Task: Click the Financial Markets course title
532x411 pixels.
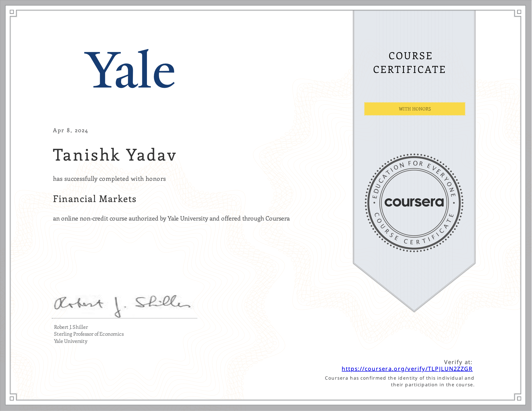Action: [x=95, y=199]
